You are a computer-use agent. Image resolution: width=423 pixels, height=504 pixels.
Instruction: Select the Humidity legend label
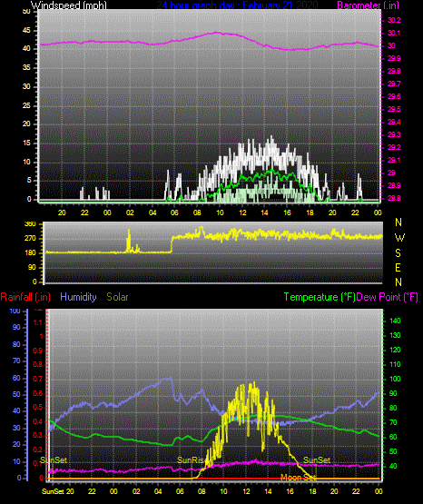point(78,297)
